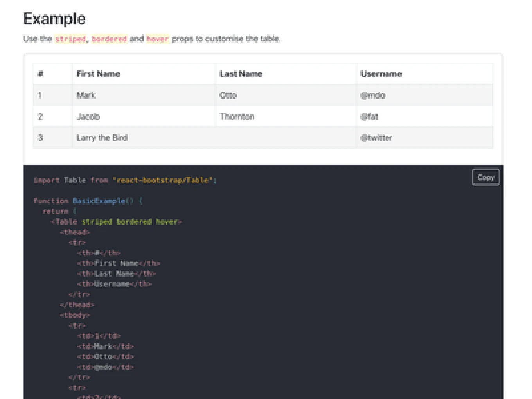532x399 pixels.
Task: Click the 'Otto' table cell
Action: pyautogui.click(x=286, y=95)
